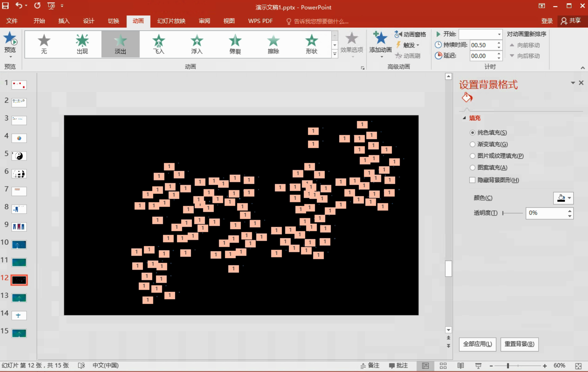Apply the 淡出 fade animation

pos(120,44)
